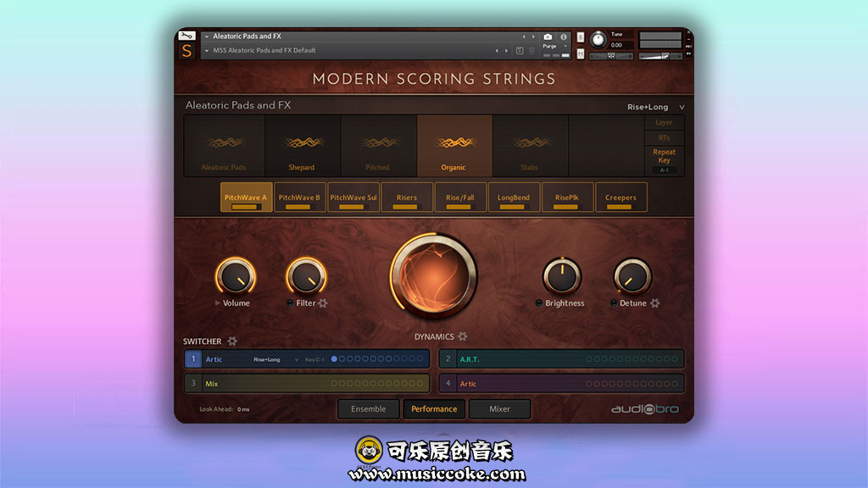Select the Stabs articulation wave icon

coord(531,142)
